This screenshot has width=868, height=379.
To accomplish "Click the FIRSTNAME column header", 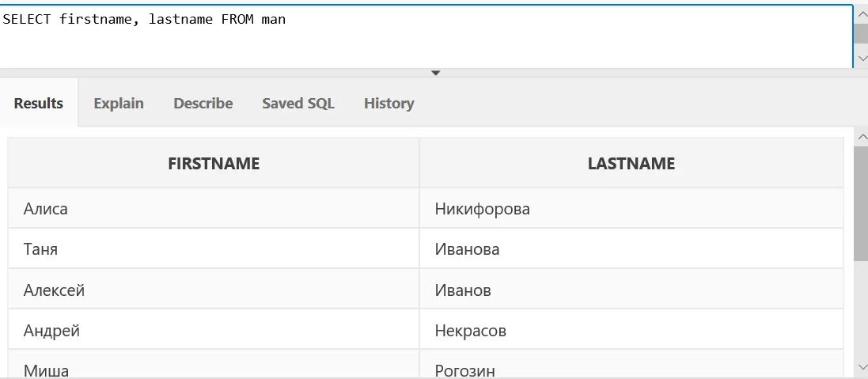I will (x=214, y=163).
